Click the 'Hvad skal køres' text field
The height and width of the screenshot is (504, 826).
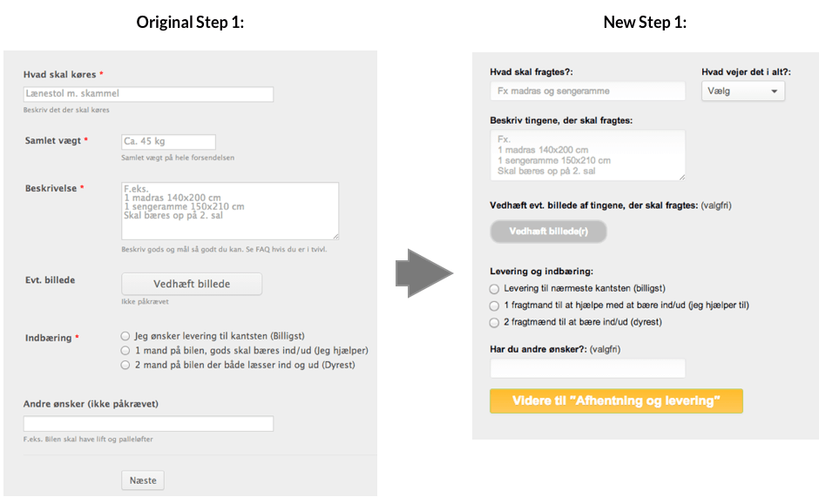(148, 94)
